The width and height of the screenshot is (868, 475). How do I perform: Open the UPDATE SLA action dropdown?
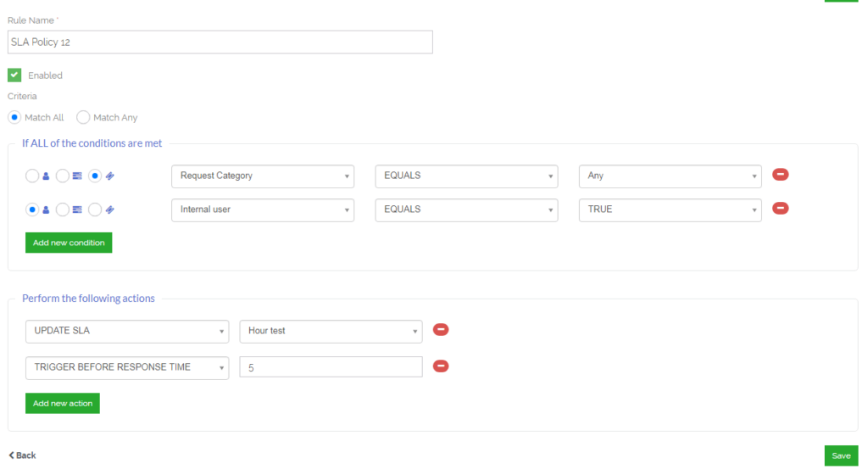[127, 331]
